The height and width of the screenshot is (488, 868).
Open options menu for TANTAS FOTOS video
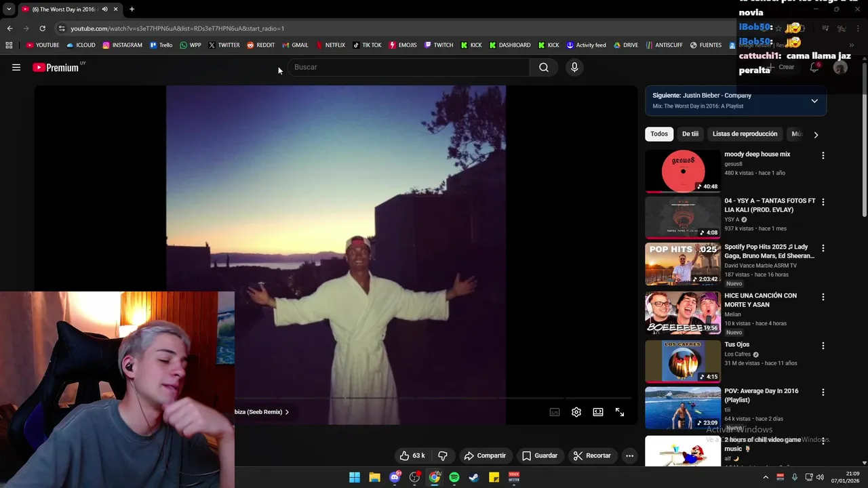point(823,202)
